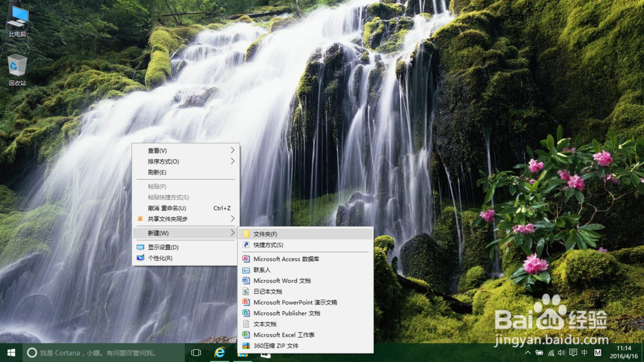
Task: Open the Task View taskbar button
Action: pos(196,352)
